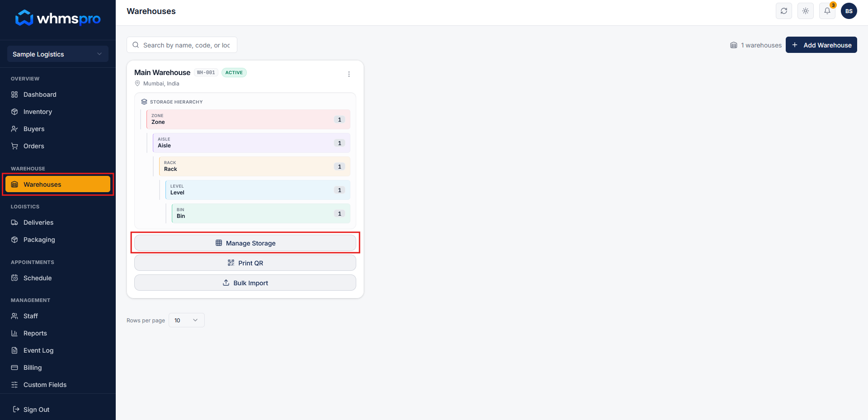Viewport: 868px width, 420px height.
Task: Open the Buyers section
Action: click(x=58, y=129)
